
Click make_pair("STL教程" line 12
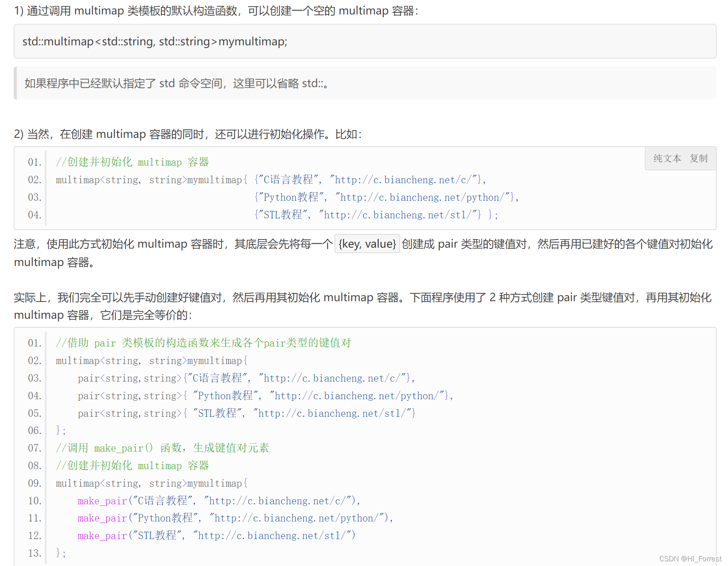tap(216, 536)
